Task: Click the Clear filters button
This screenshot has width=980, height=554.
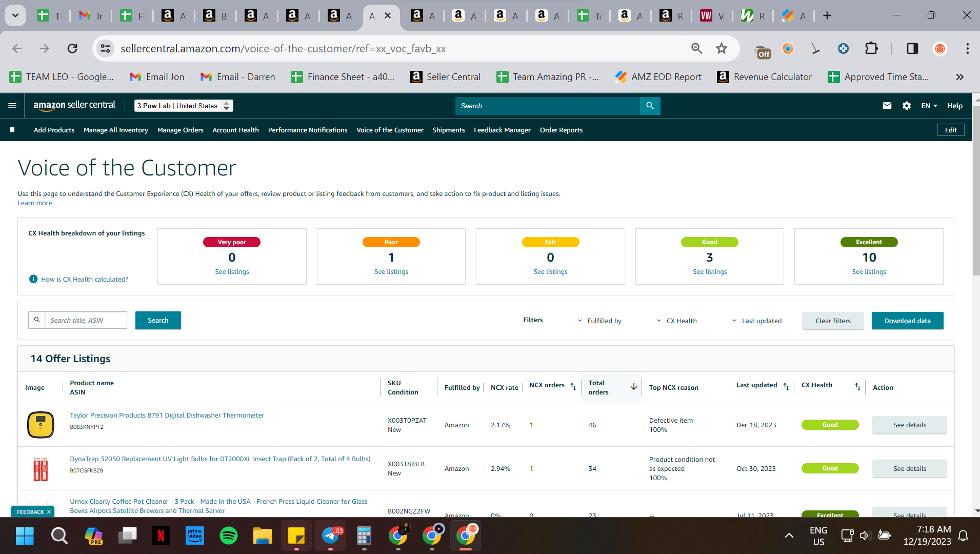Action: click(x=833, y=321)
